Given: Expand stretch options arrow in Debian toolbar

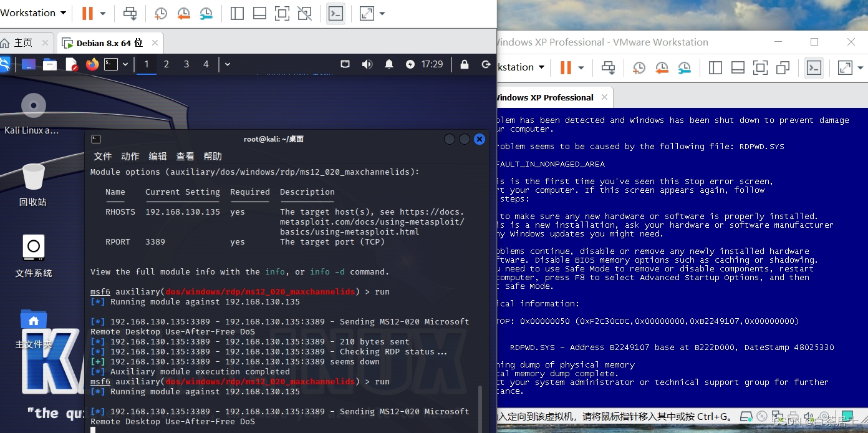Looking at the screenshot, I should point(382,14).
